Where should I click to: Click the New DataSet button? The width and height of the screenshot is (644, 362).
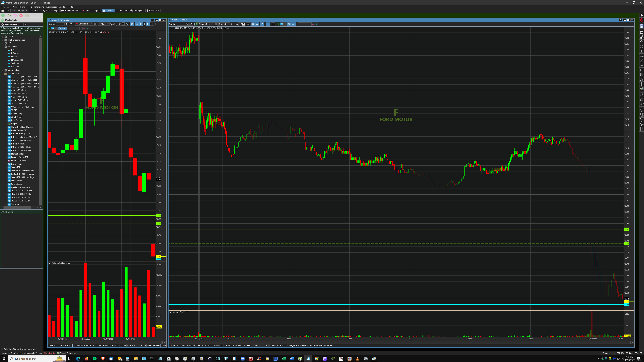9,24
